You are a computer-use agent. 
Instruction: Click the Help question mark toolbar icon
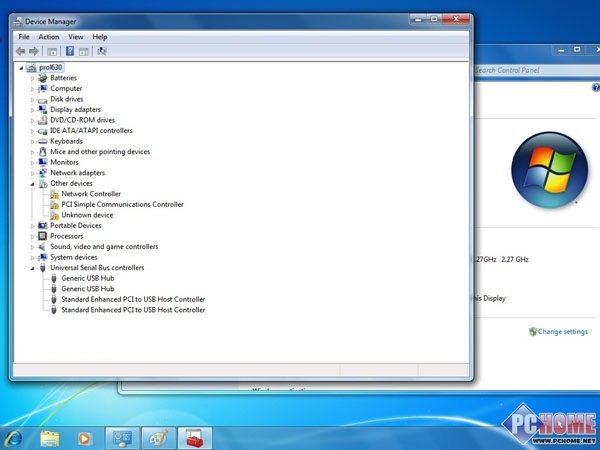point(70,51)
